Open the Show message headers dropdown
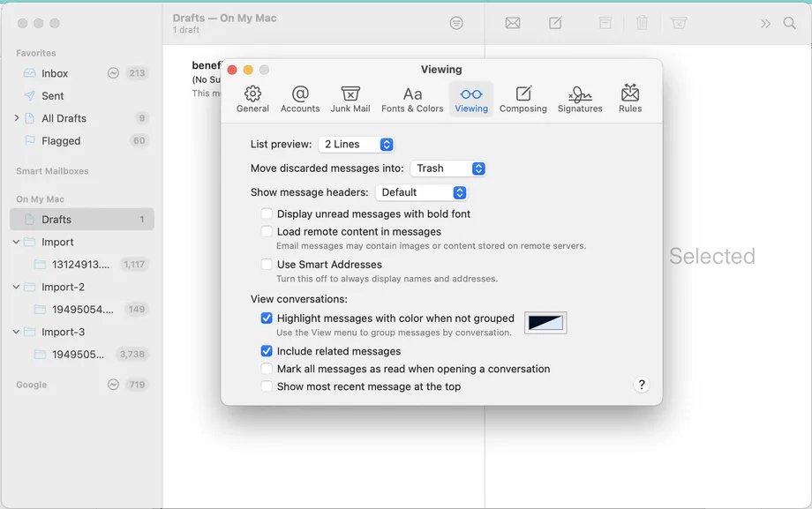The height and width of the screenshot is (509, 812). 421,192
